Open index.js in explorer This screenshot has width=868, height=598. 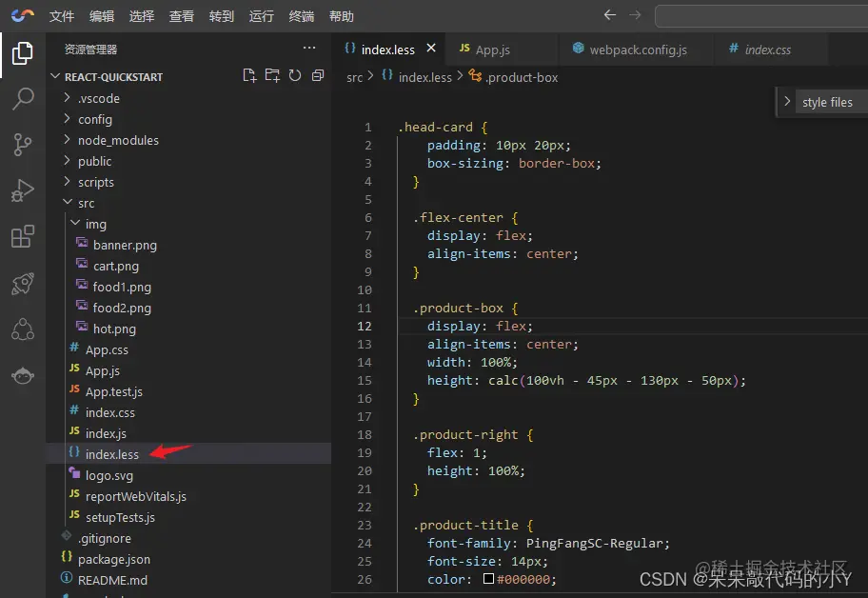point(106,433)
